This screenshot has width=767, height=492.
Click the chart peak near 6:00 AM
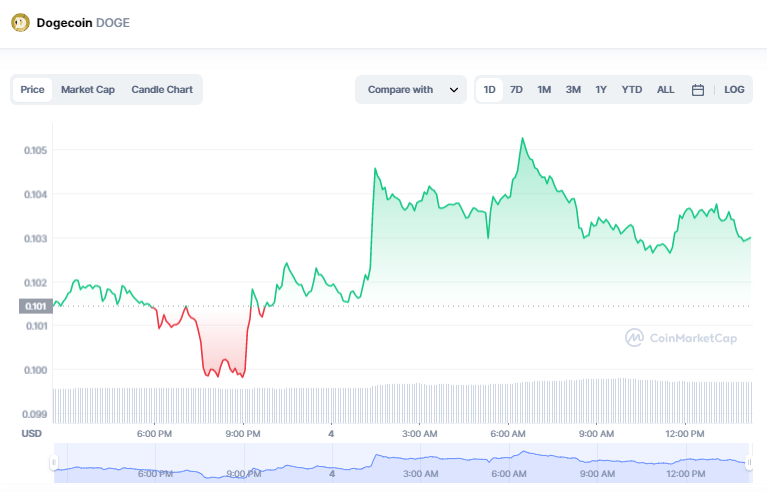coord(522,138)
